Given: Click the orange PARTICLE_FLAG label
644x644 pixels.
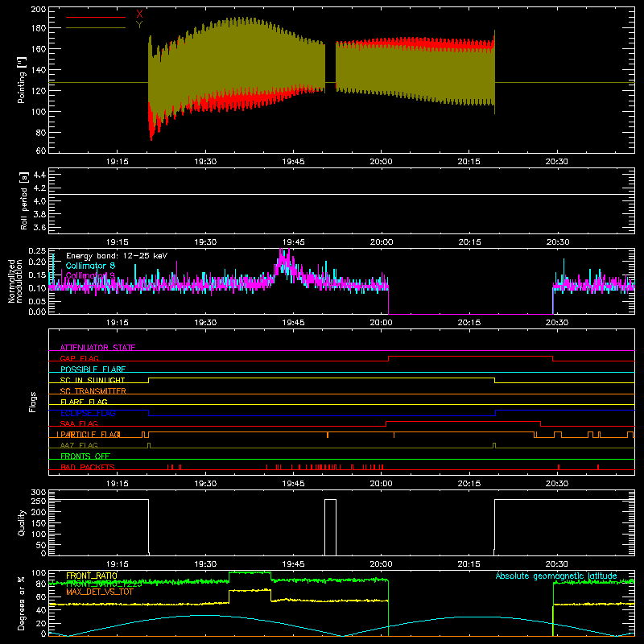Looking at the screenshot, I should pos(89,434).
